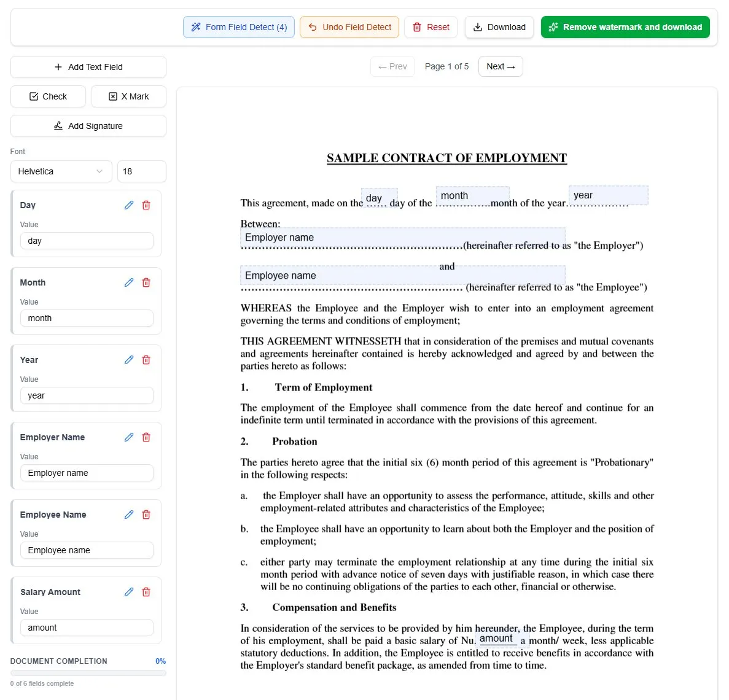Delete the Month field with trash icon
Screen dimensions: 729x700
point(146,282)
